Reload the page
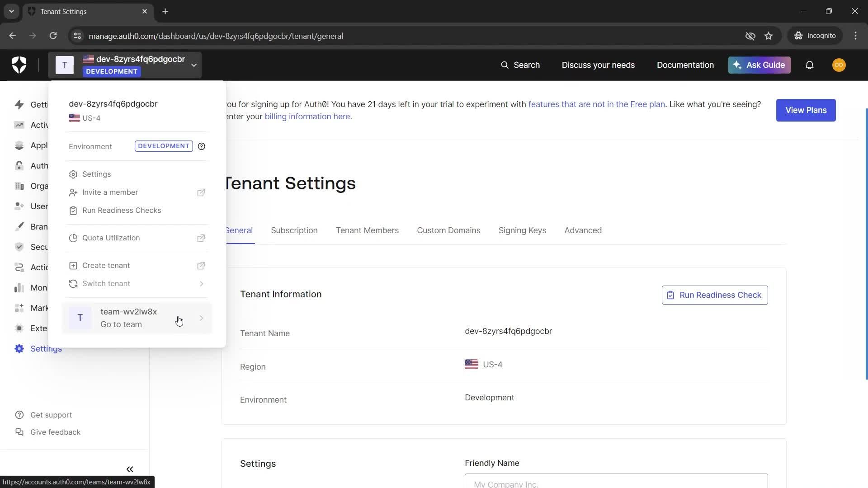The height and width of the screenshot is (488, 868). pyautogui.click(x=53, y=36)
